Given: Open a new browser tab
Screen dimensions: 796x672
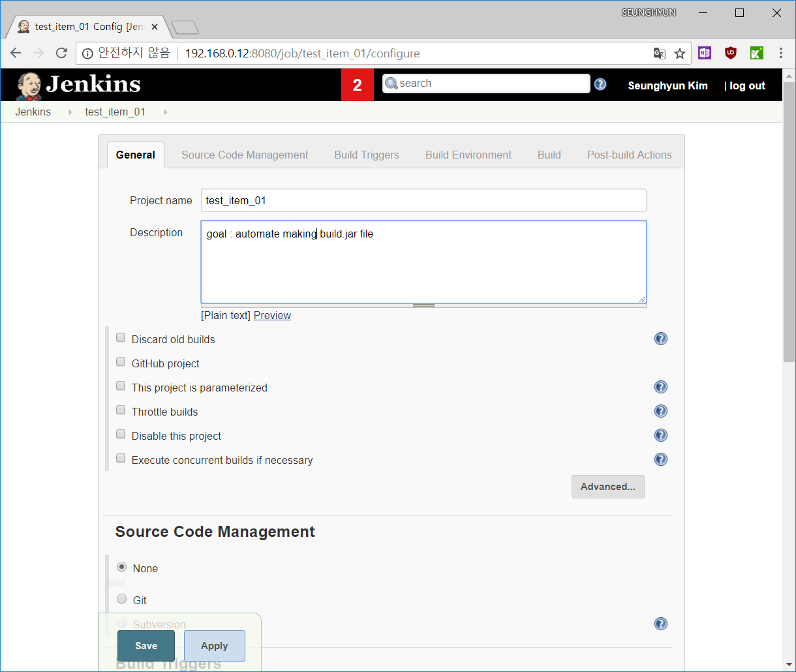Looking at the screenshot, I should [185, 27].
